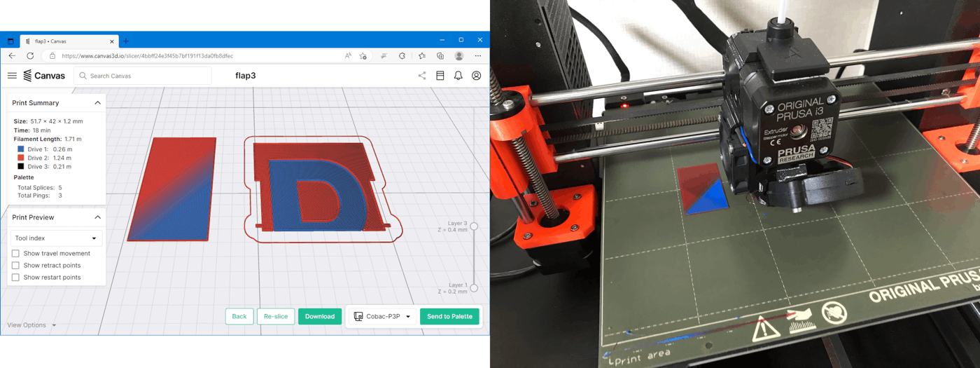Open the tab actions menu icon
Image resolution: width=980 pixels, height=368 pixels.
click(10, 41)
